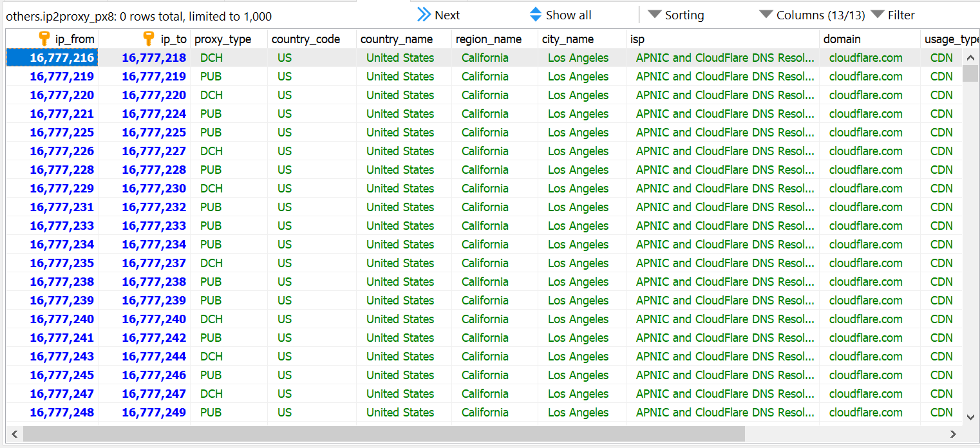Click the key icon on ip_from column

[44, 39]
